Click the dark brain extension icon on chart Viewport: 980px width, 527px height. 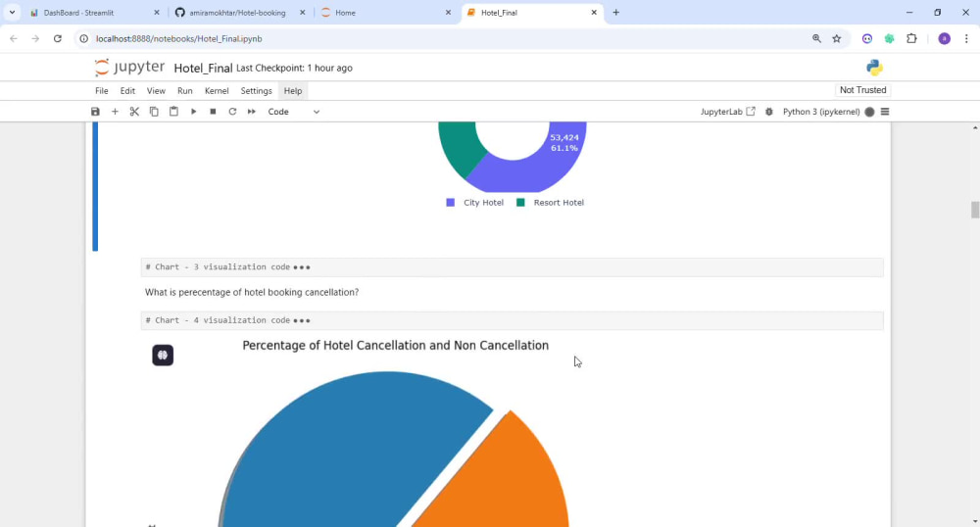[163, 356]
